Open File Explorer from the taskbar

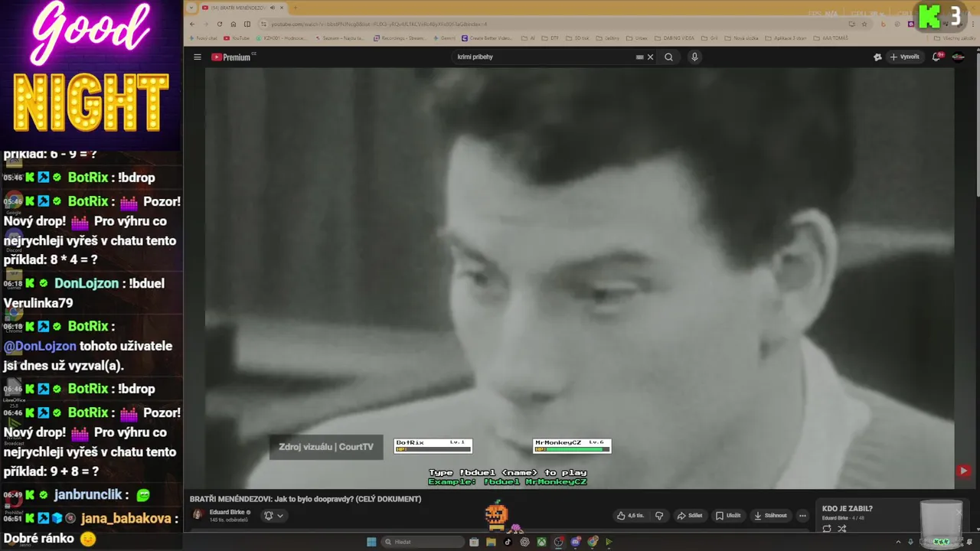[491, 542]
